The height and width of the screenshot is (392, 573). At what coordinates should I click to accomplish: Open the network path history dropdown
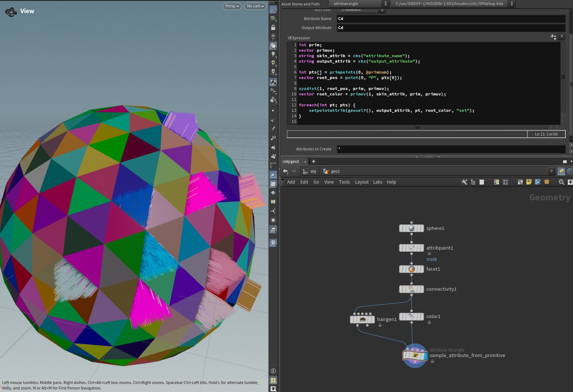551,171
